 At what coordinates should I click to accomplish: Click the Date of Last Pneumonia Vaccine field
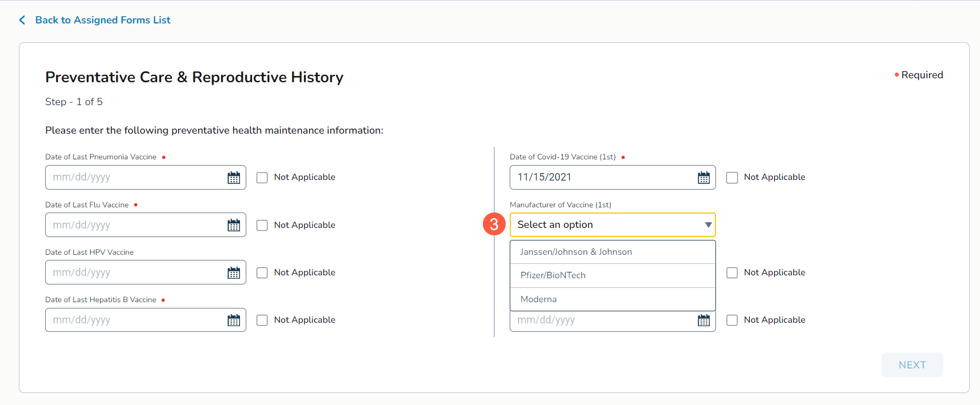coord(134,178)
